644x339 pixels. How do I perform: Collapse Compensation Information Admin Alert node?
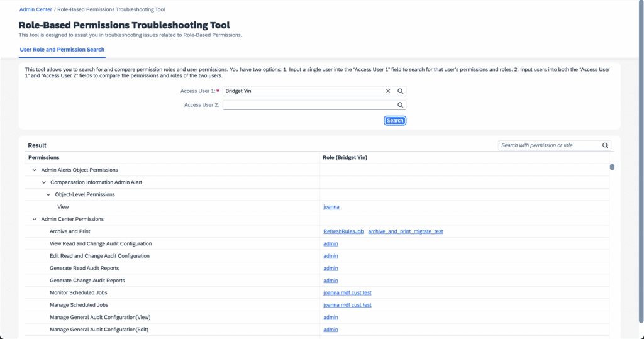(43, 182)
